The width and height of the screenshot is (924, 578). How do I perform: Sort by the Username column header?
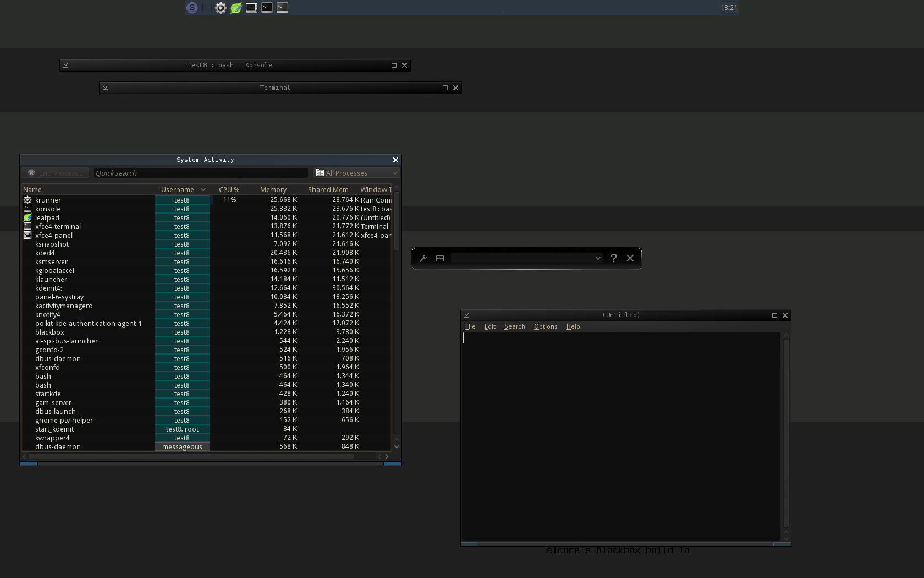tap(182, 189)
